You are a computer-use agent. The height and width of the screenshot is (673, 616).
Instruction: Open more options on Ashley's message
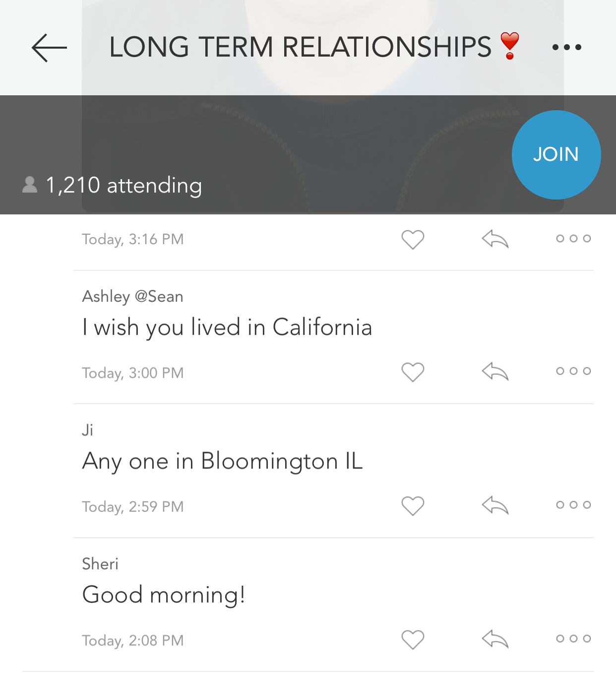pyautogui.click(x=573, y=371)
